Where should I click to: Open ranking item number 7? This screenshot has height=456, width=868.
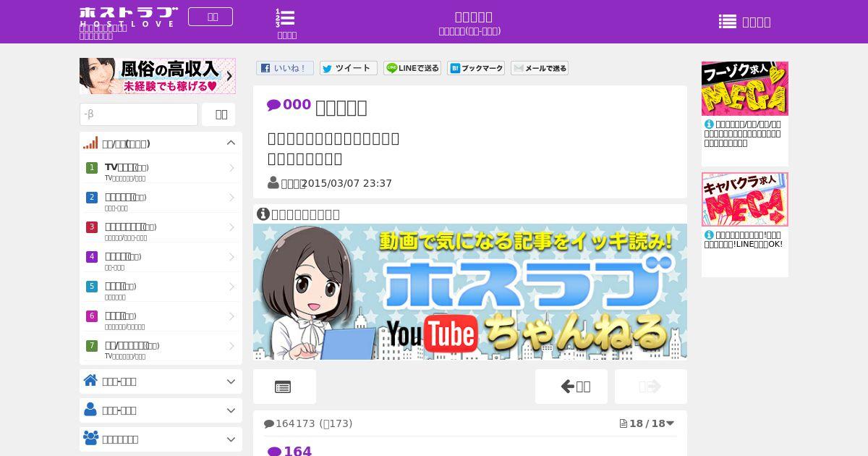161,350
